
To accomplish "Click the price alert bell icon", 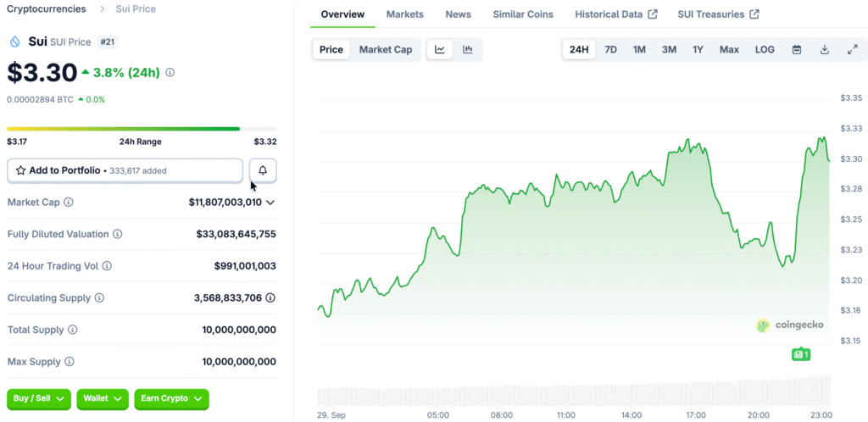I will [x=263, y=170].
